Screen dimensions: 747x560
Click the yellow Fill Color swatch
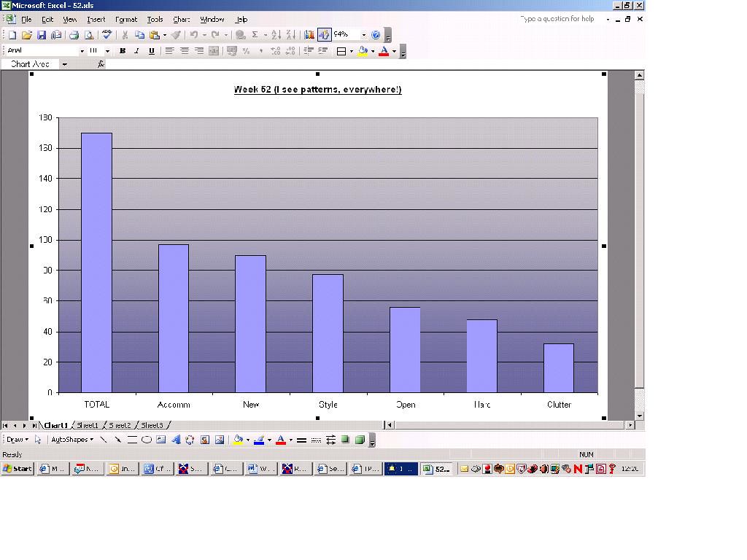237,440
